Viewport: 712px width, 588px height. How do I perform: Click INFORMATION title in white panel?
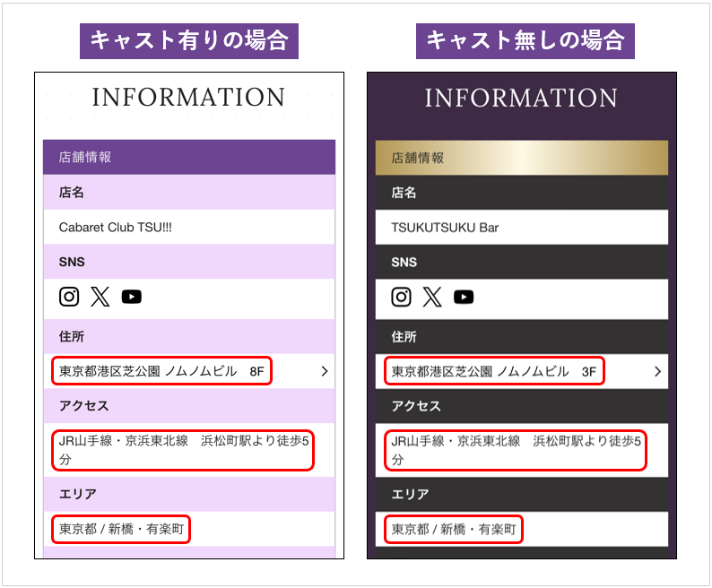[188, 97]
